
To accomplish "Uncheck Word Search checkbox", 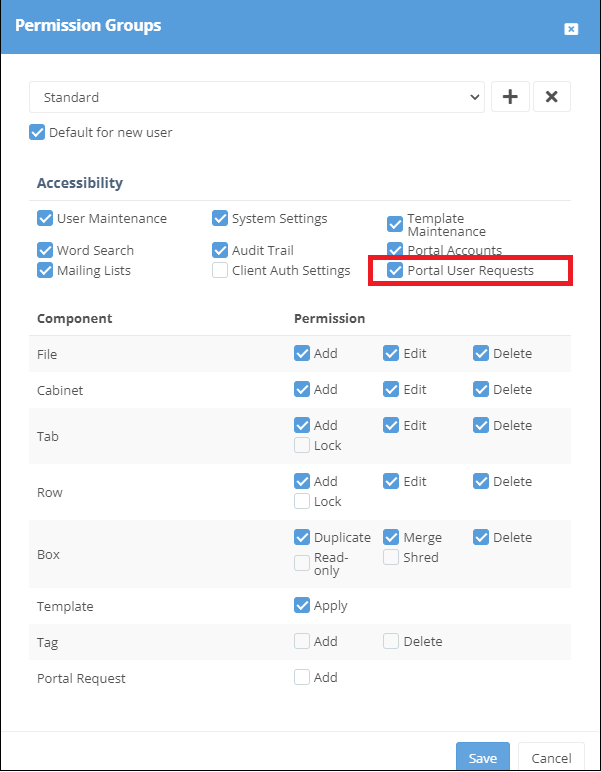I will [x=45, y=250].
